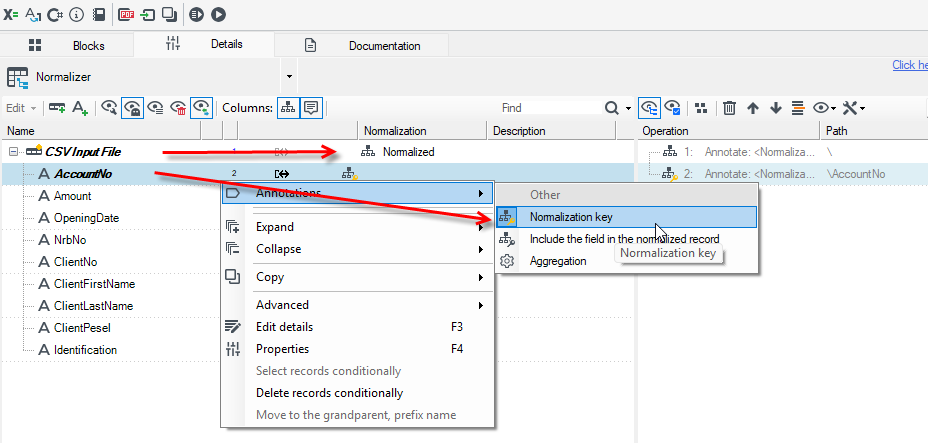Choose Include the field in the normalized record
Screen dimensions: 928x443
click(x=626, y=239)
